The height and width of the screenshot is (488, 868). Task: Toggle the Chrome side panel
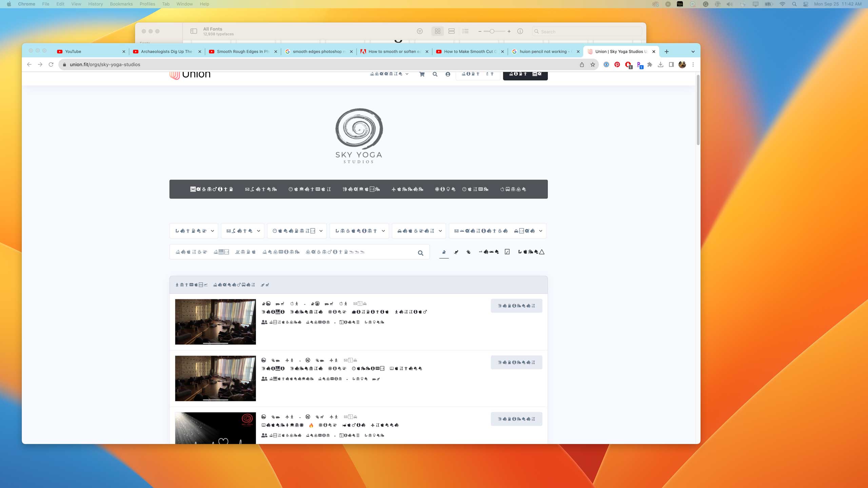(x=671, y=64)
